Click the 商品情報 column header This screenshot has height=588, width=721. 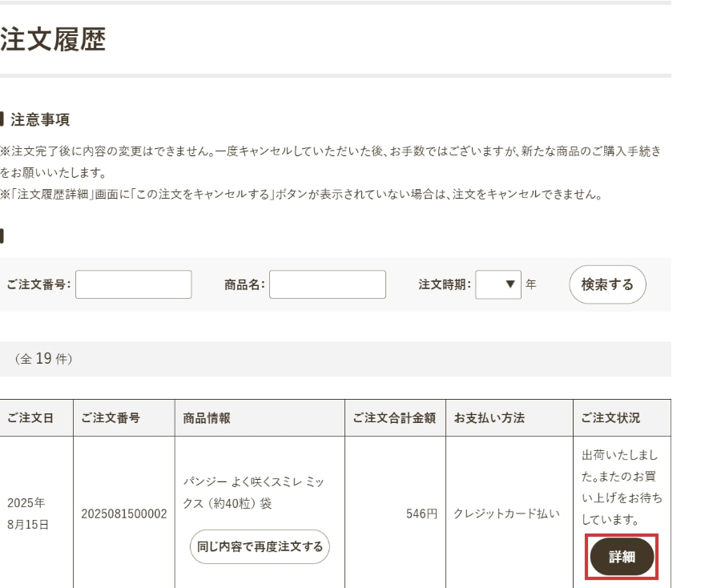203,417
